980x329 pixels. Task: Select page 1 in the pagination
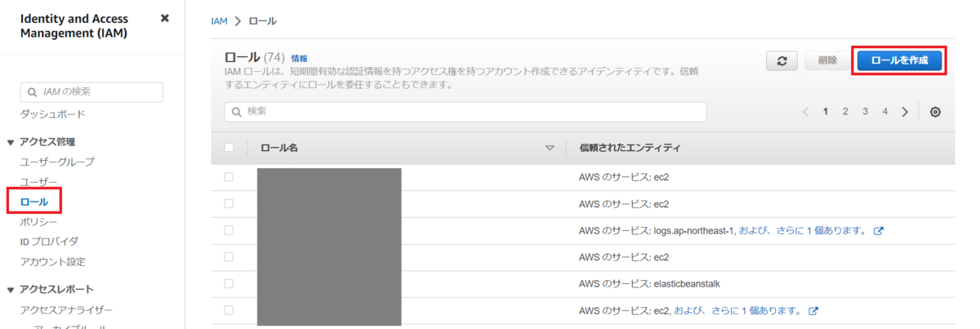click(x=826, y=112)
